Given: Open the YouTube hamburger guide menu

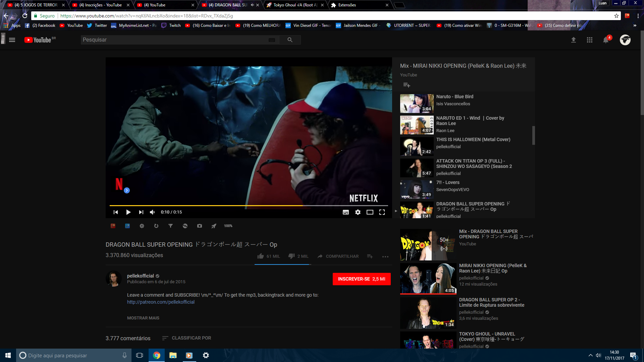Looking at the screenshot, I should pos(12,40).
